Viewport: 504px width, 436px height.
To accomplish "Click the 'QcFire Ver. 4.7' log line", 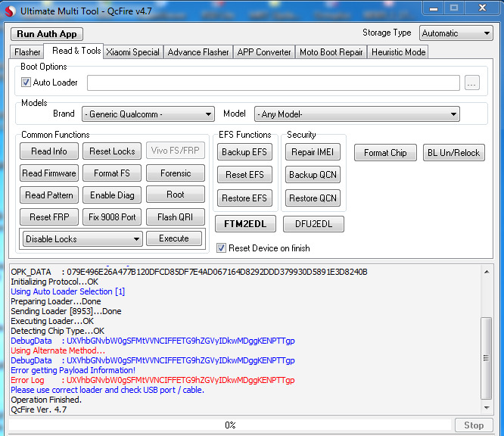I will click(x=39, y=410).
